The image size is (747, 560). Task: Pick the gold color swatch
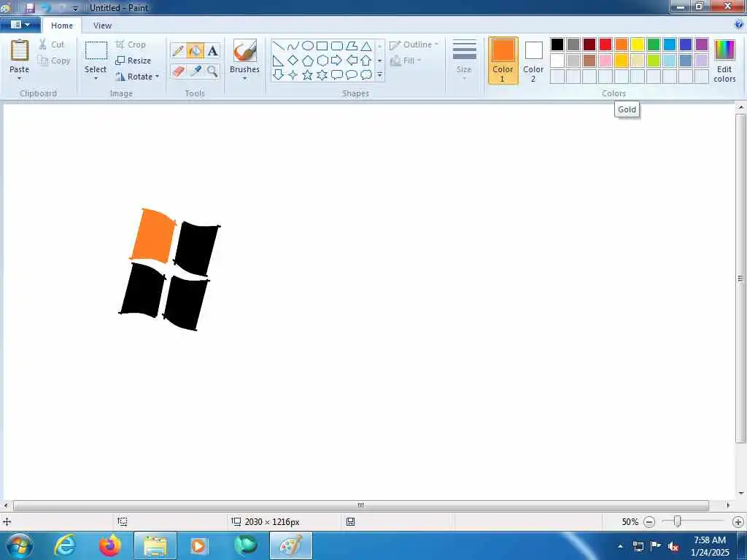[x=622, y=61]
